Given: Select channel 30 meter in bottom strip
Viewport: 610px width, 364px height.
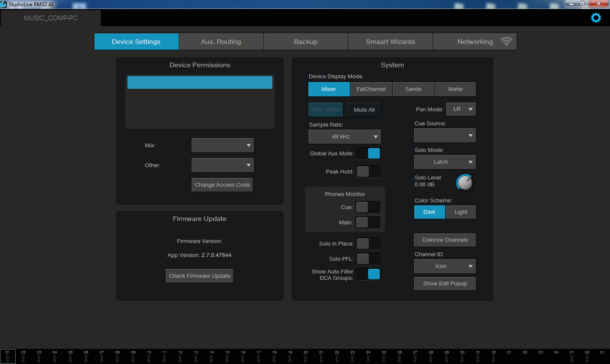Looking at the screenshot, I should (x=462, y=356).
